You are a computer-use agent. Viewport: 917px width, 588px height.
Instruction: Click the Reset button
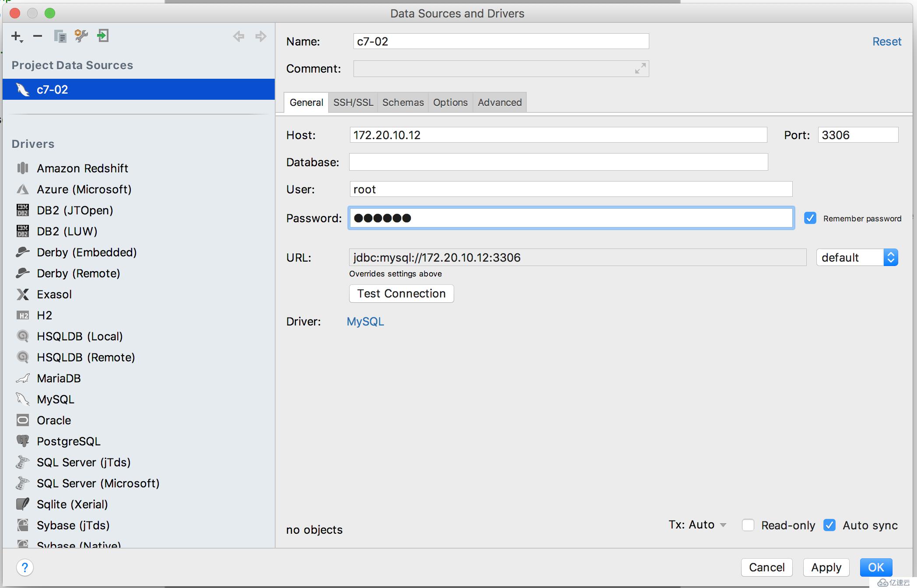[886, 40]
